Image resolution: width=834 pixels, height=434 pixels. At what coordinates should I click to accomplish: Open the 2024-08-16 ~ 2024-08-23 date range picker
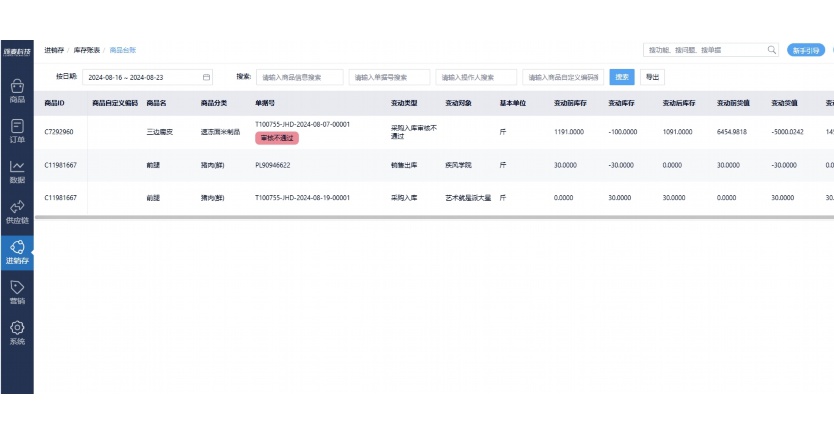[147, 77]
